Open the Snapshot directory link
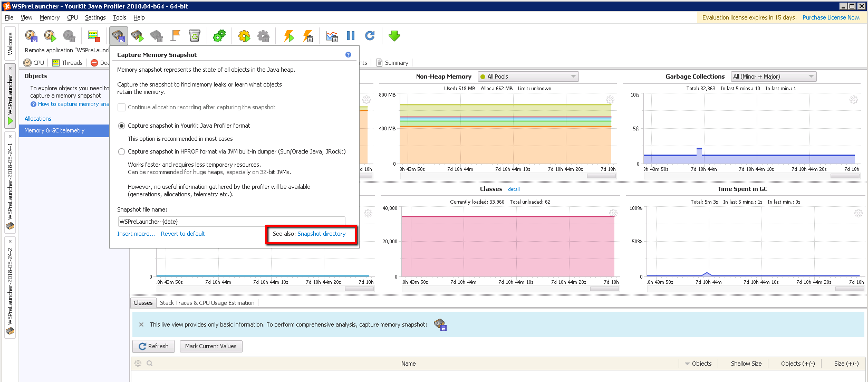868x382 pixels. pyautogui.click(x=322, y=234)
